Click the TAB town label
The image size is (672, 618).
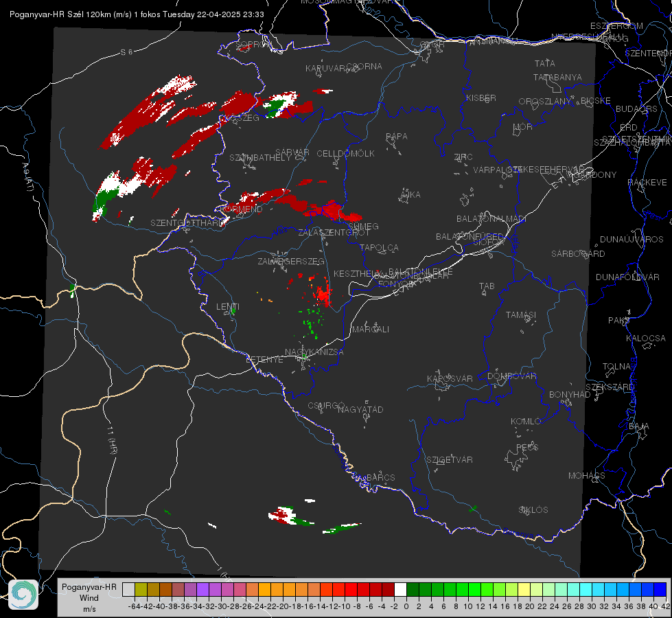coord(487,286)
